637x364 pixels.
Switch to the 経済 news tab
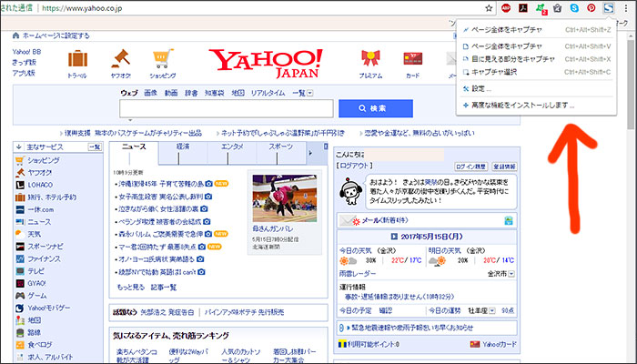[x=182, y=146]
